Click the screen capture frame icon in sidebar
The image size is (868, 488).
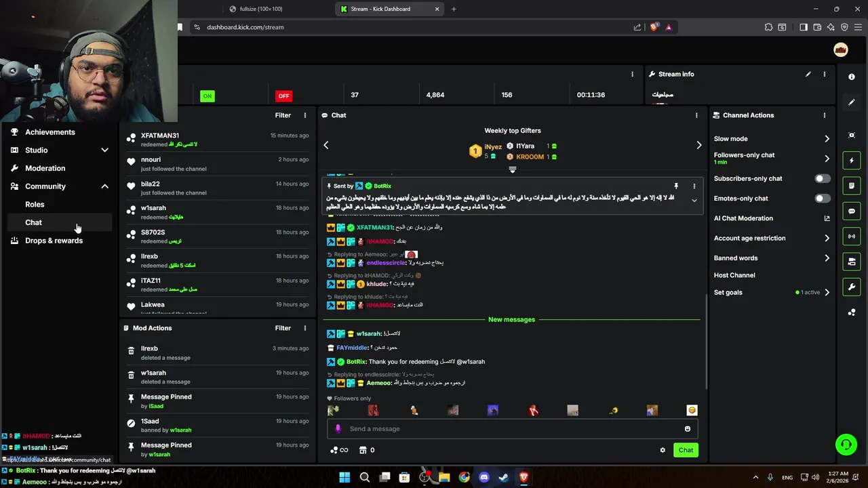click(852, 136)
